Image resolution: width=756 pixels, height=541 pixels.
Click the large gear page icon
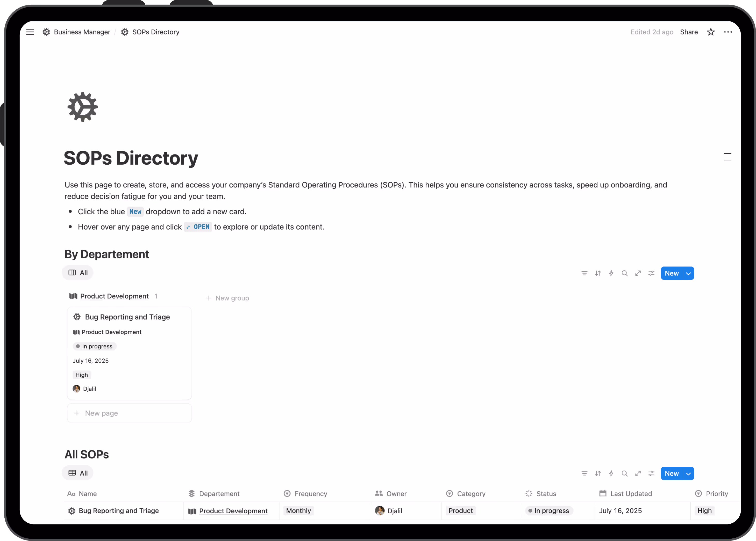click(x=83, y=107)
